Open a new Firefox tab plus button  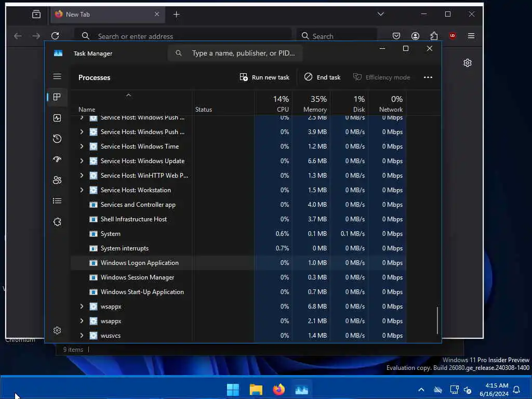point(177,14)
